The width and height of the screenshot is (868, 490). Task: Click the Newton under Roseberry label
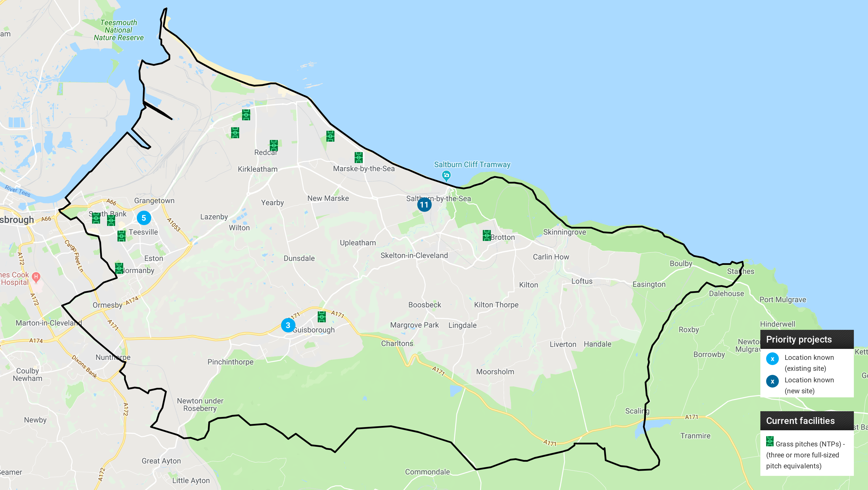coord(200,405)
